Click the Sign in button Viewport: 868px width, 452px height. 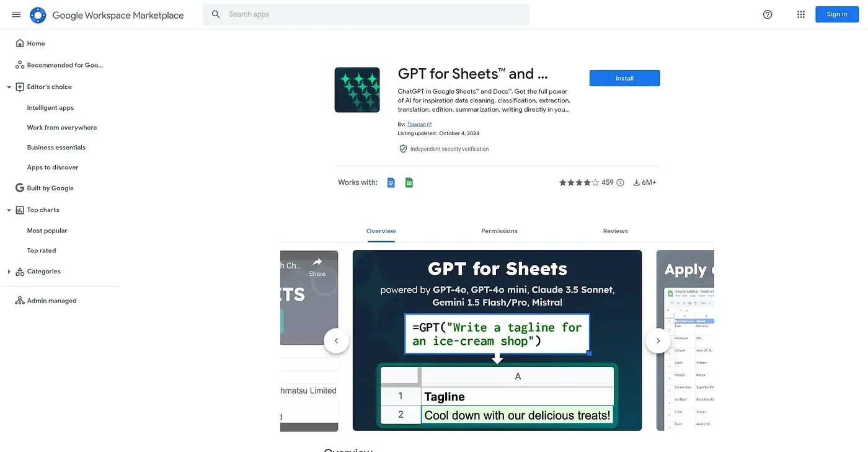(x=837, y=14)
